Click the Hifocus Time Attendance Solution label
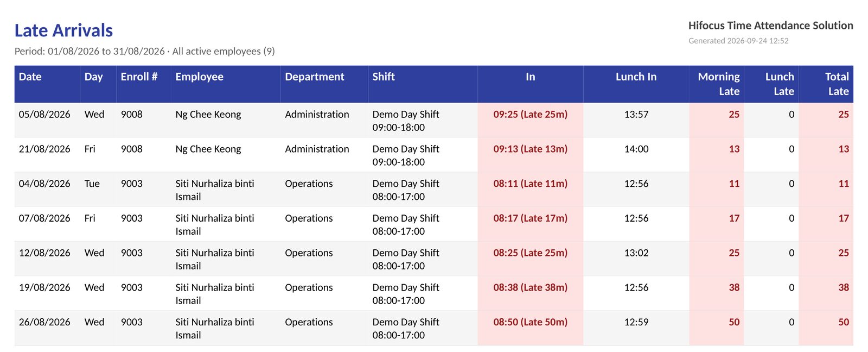The height and width of the screenshot is (352, 868). point(770,26)
